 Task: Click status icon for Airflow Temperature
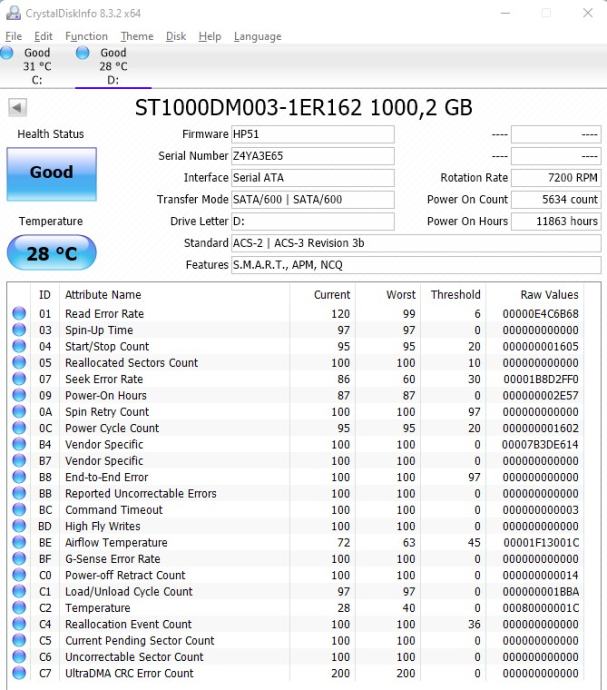(x=19, y=542)
